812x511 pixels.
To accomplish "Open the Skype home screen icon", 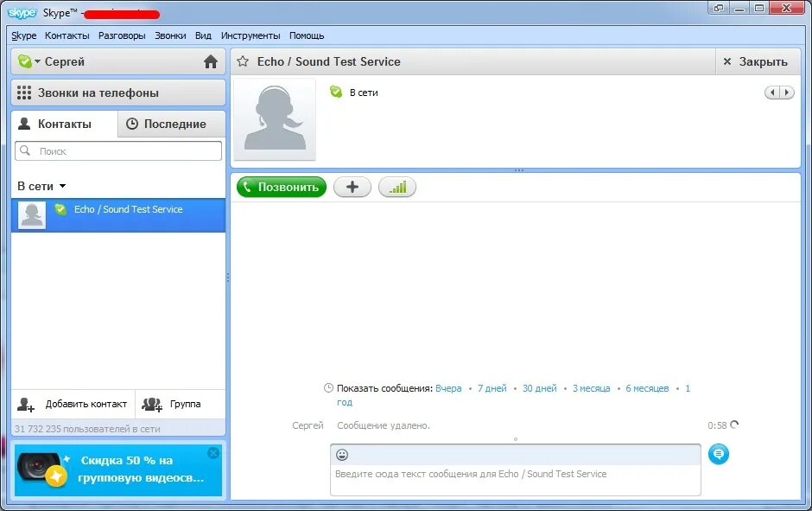I will [x=210, y=61].
